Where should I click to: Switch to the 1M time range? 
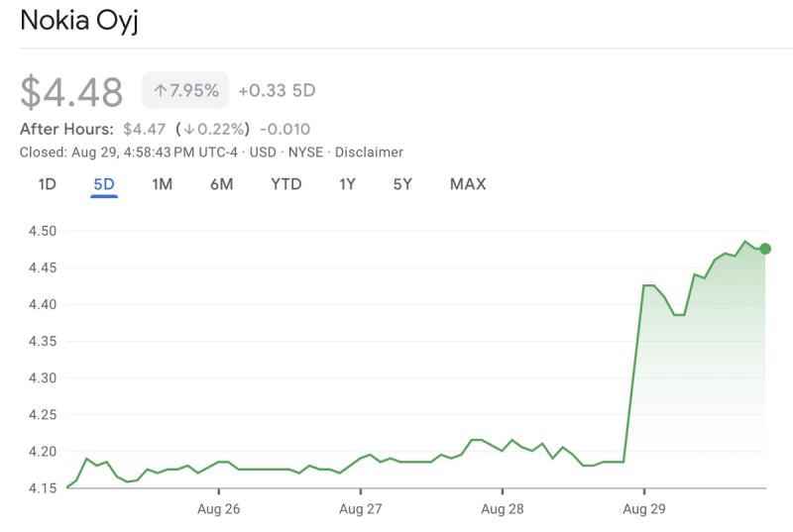[x=162, y=184]
